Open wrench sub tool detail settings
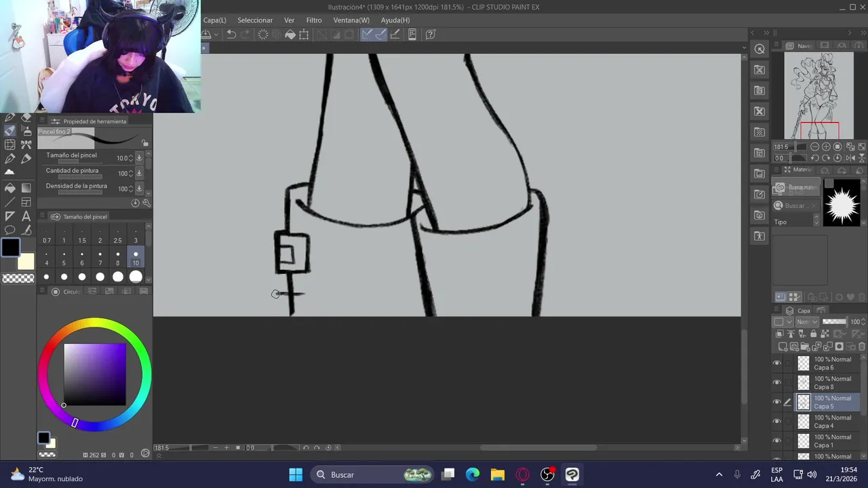The height and width of the screenshot is (488, 868). point(146,203)
